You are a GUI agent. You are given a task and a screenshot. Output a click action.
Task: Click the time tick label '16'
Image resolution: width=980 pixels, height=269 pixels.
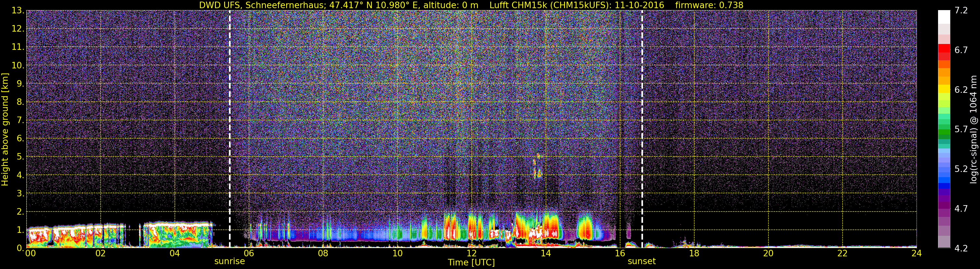click(620, 253)
